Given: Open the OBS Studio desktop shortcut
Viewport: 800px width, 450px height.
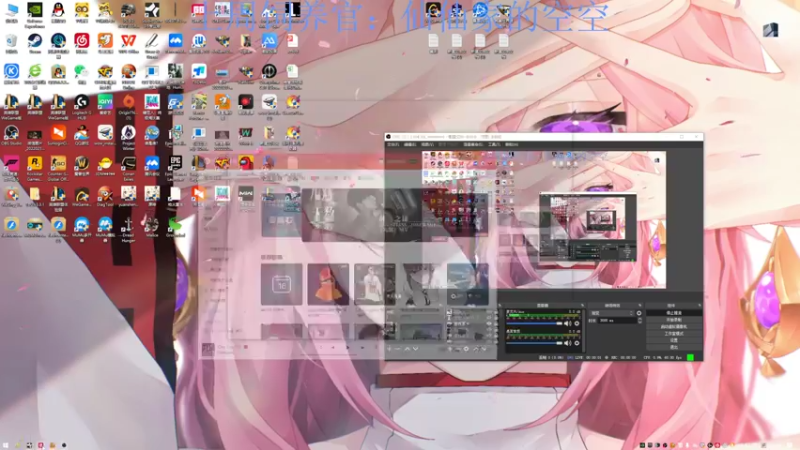Looking at the screenshot, I should (11, 136).
